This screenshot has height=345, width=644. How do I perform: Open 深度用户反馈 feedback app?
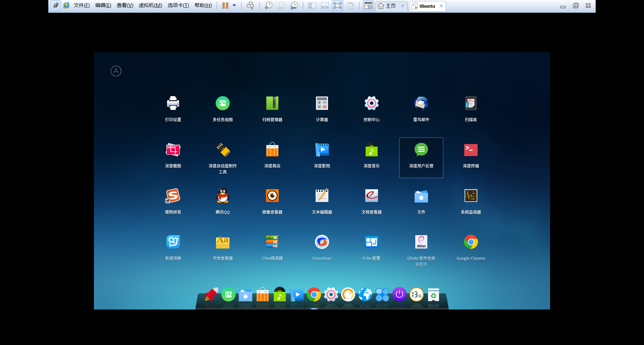point(421,157)
